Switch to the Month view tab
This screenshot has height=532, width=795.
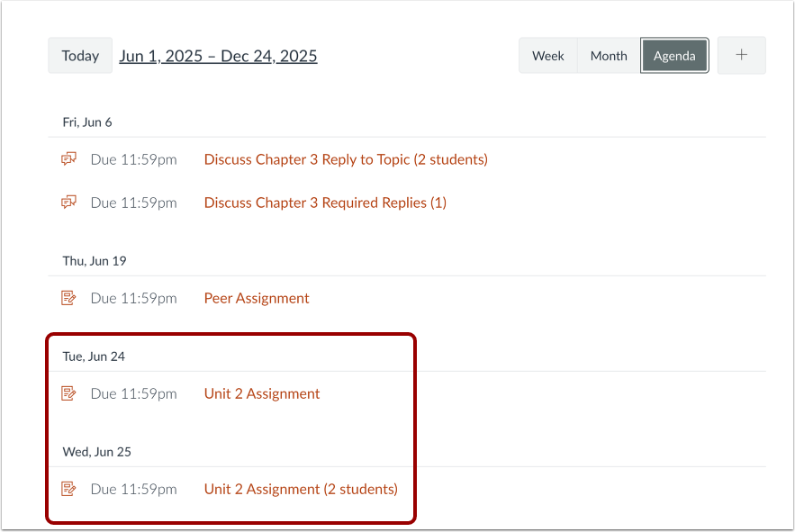(x=608, y=55)
